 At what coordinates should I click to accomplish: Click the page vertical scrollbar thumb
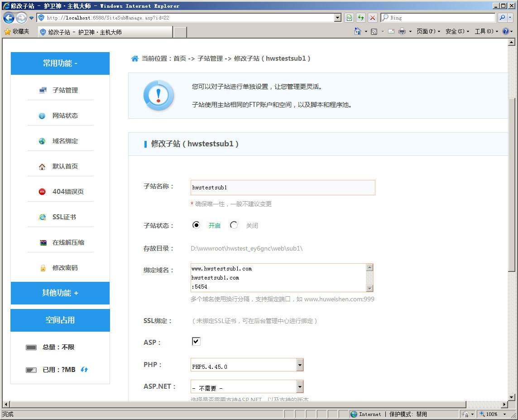click(512, 181)
